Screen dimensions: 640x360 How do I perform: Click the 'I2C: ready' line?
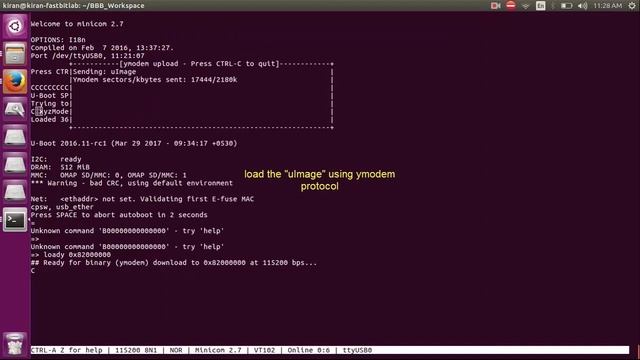tap(56, 160)
